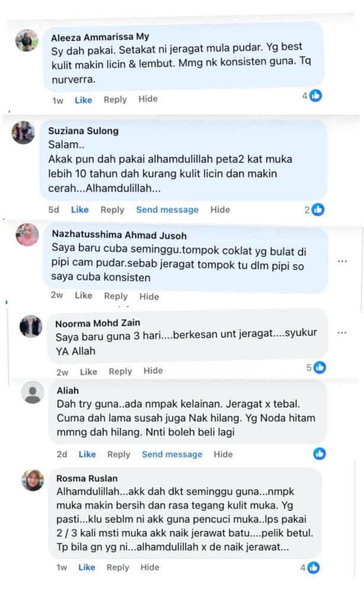364x607 pixels.
Task: Unlike Rosma Ruslan's comment
Action: coord(87,567)
